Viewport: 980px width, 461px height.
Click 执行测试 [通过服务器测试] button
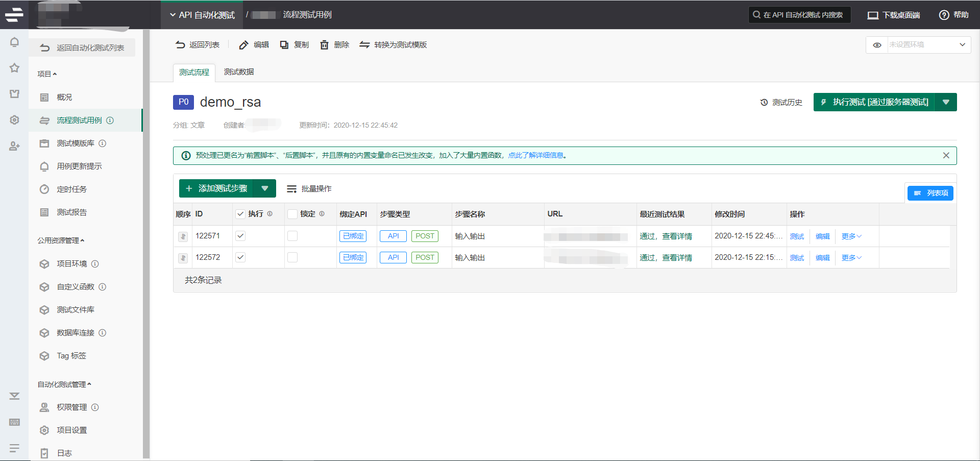pos(874,102)
